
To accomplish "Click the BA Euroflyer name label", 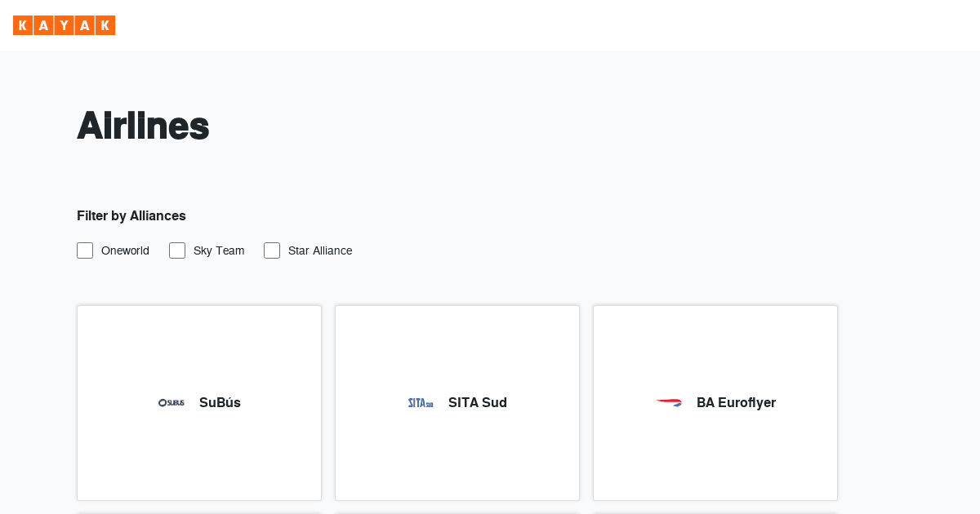I will [736, 402].
